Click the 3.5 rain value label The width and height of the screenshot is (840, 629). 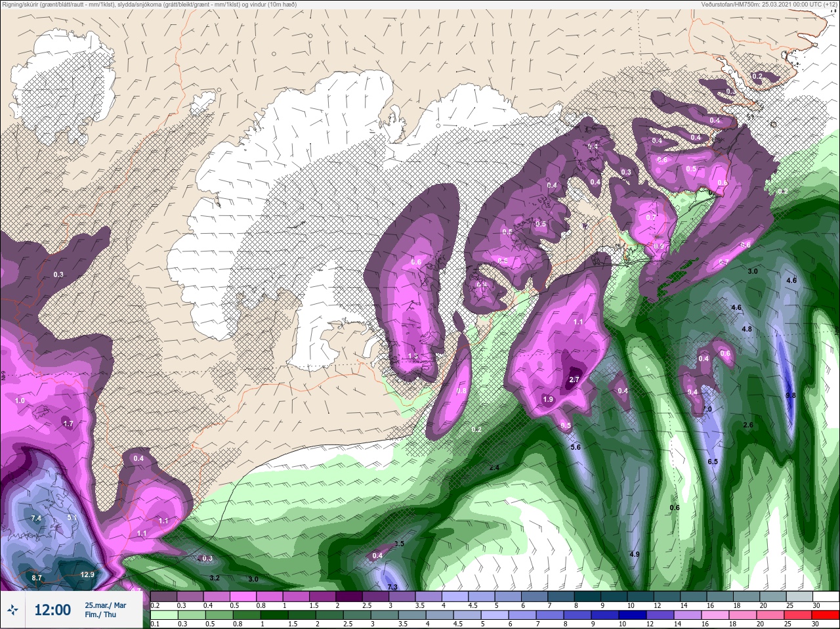tap(398, 544)
